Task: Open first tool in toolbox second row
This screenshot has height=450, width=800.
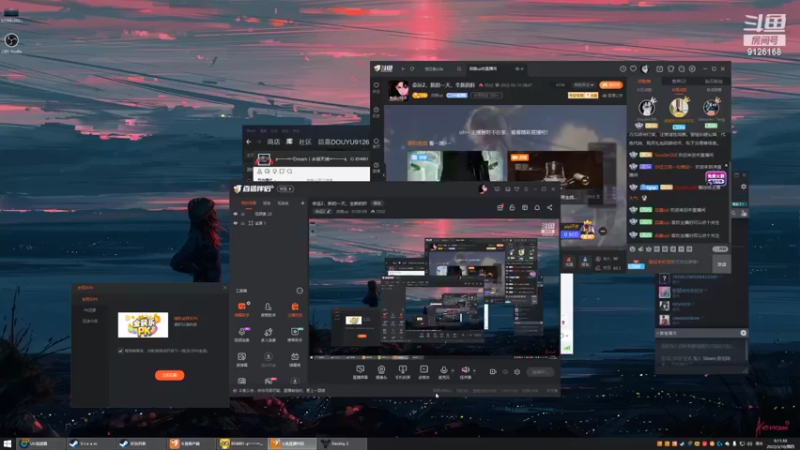Action: point(242,335)
